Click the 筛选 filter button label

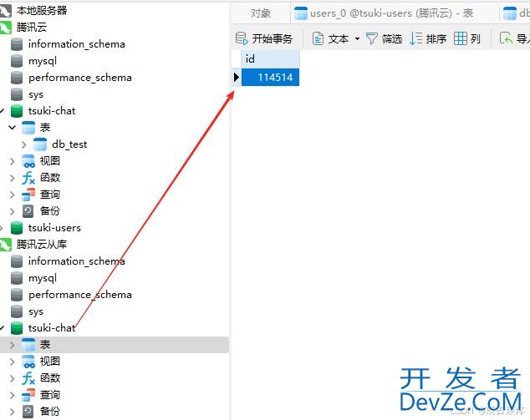tap(392, 38)
